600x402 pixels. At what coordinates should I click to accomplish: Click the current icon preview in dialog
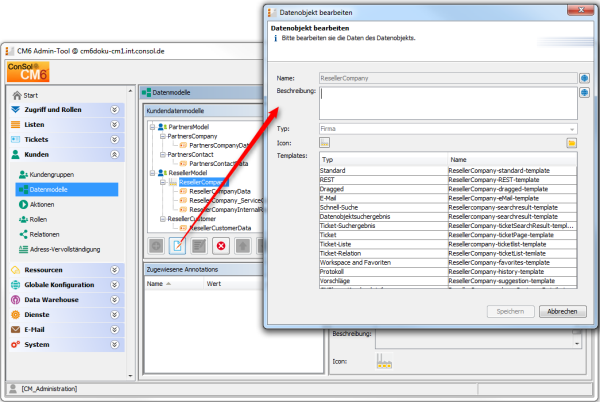324,143
